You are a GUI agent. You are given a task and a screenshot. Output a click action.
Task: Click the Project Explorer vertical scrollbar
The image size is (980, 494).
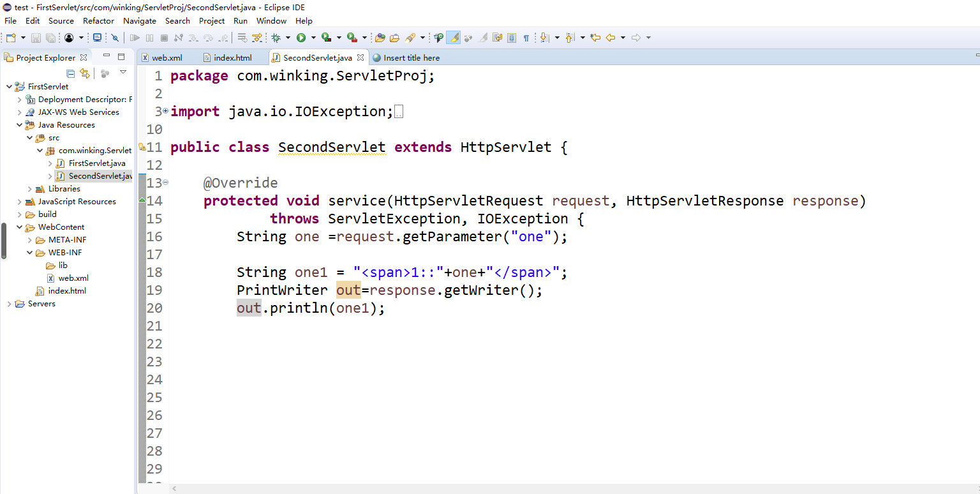(3, 241)
